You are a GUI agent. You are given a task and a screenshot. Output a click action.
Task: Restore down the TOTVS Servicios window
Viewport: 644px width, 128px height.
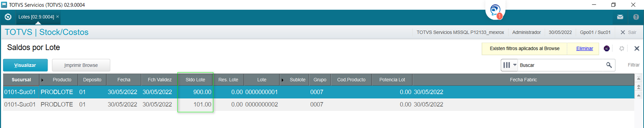[x=613, y=5]
